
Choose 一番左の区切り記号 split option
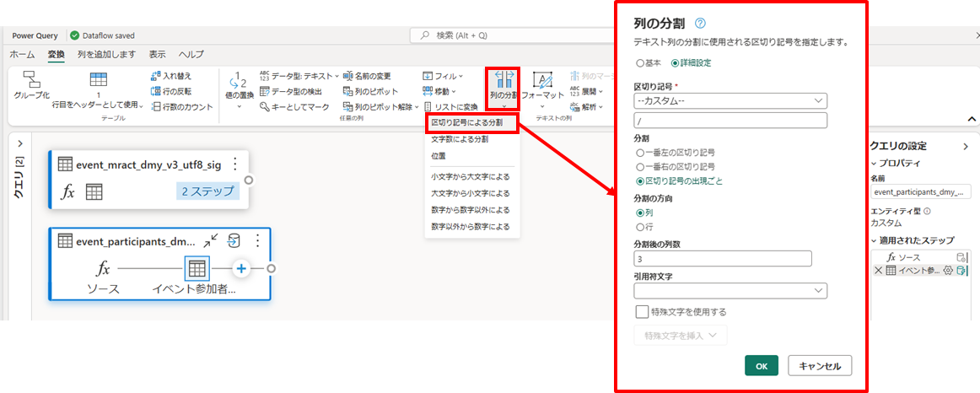(x=639, y=152)
